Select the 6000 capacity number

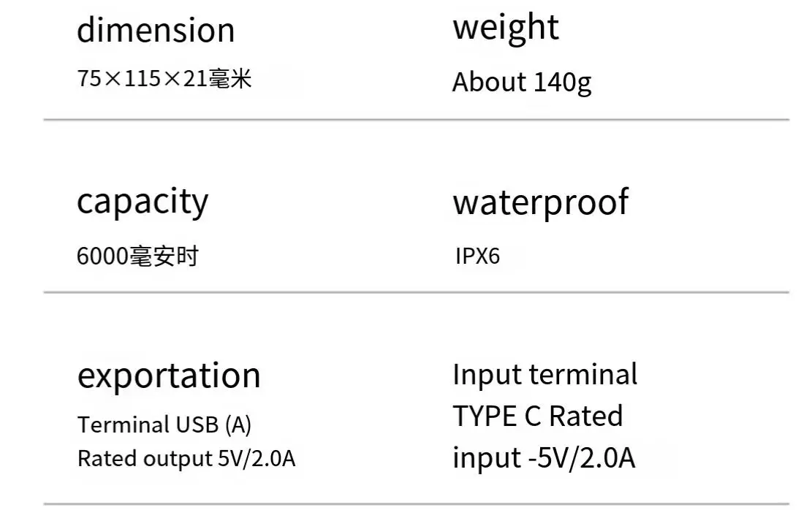pyautogui.click(x=102, y=256)
